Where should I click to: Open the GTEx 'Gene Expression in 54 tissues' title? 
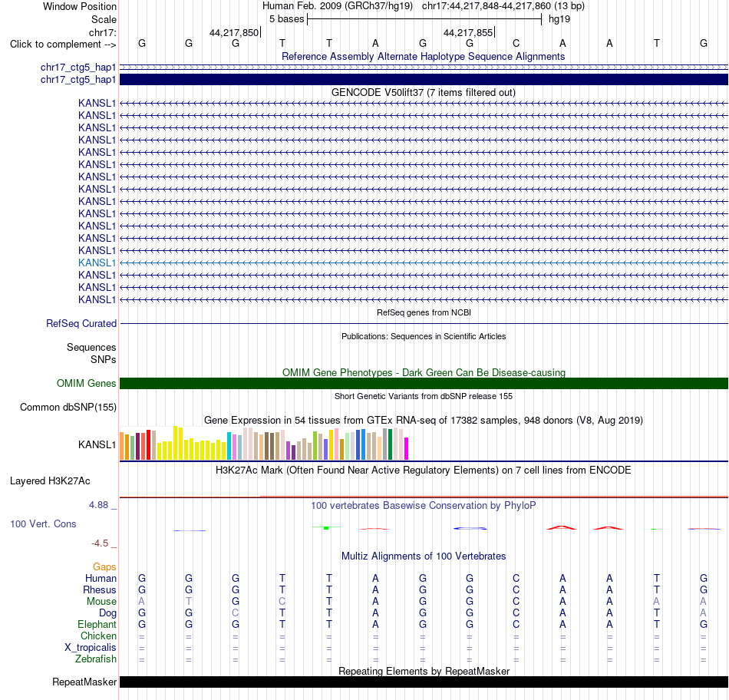423,421
